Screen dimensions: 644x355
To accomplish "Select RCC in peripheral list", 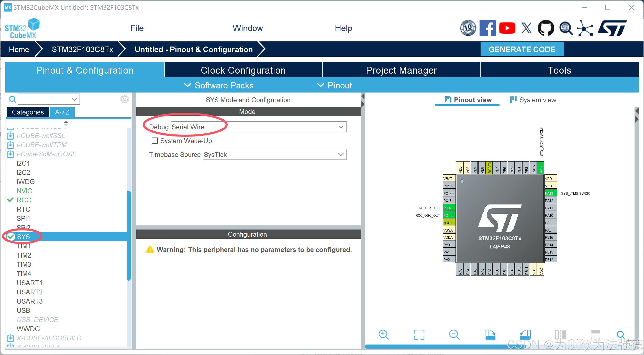I will coord(24,200).
